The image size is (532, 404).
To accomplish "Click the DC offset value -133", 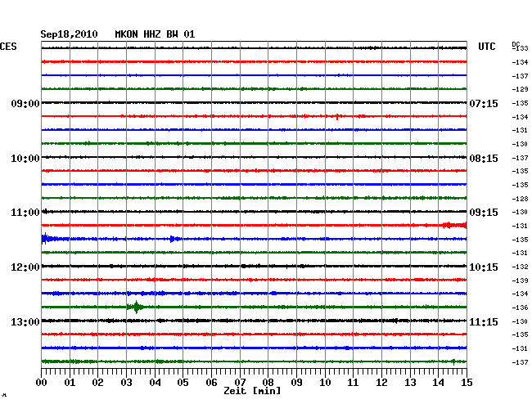I will (520, 48).
